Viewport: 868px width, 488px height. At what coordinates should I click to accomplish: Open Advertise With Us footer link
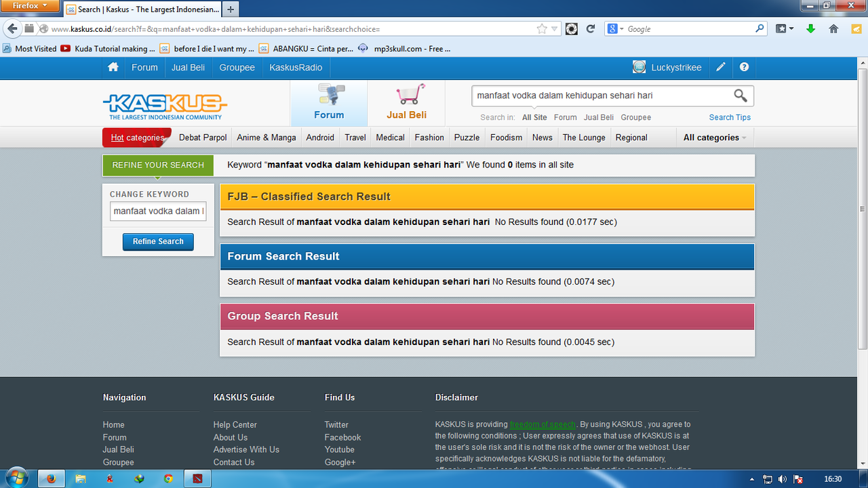click(x=246, y=449)
